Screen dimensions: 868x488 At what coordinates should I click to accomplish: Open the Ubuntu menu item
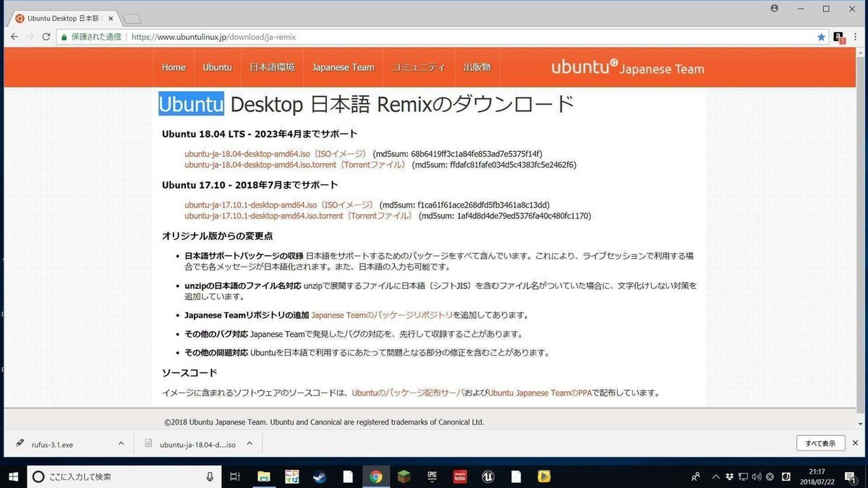pos(217,67)
